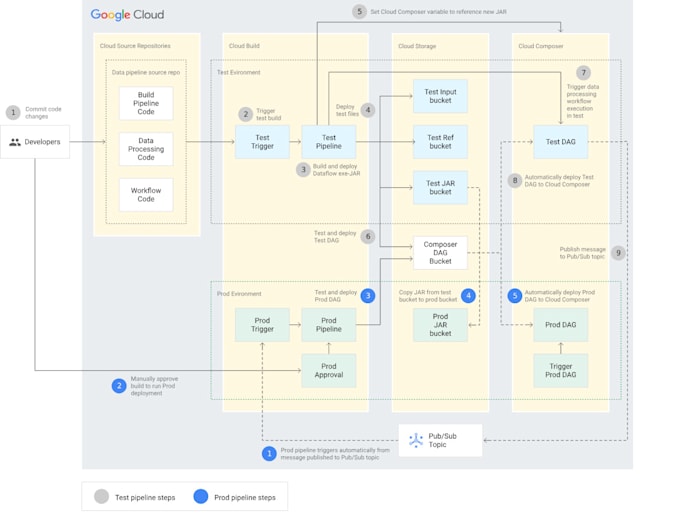This screenshot has height=514, width=680.
Task: Click blue step 3 circle beside Test and deploy Prod DAG
Action: pyautogui.click(x=368, y=296)
